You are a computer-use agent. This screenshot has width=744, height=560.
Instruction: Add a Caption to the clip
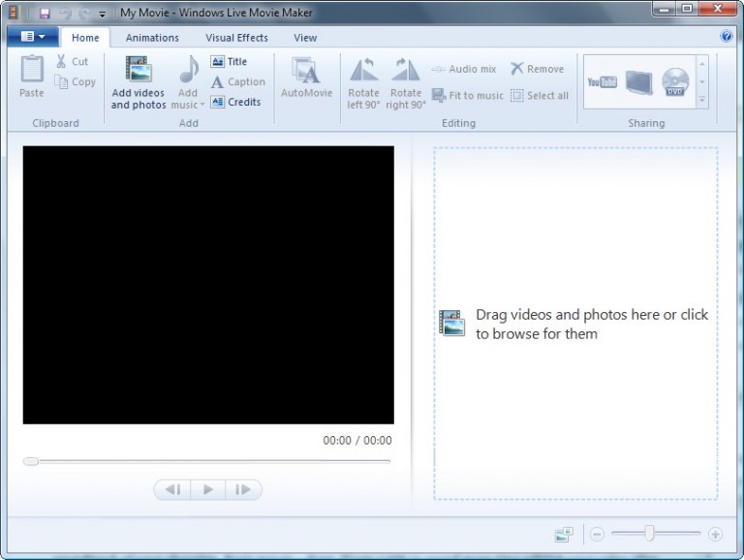[x=237, y=81]
